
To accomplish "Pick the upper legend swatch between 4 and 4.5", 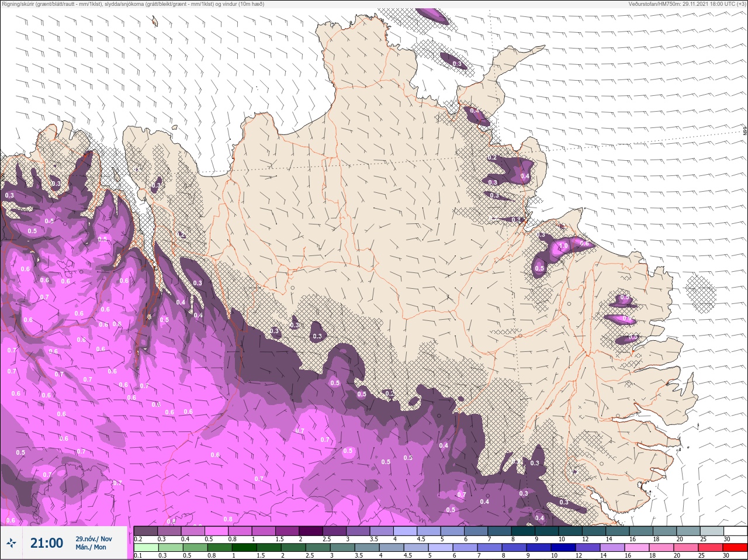I will [x=405, y=531].
